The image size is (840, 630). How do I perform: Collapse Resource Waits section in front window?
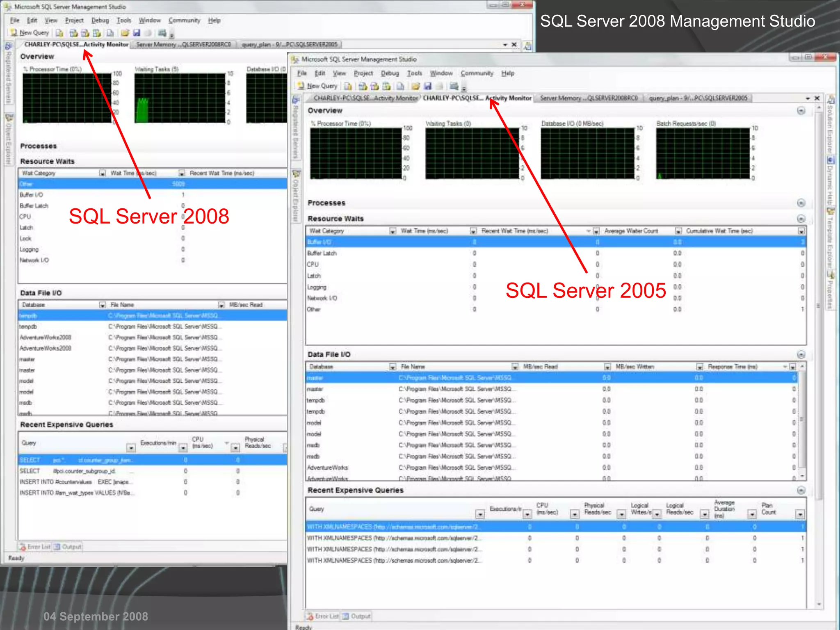pos(801,219)
